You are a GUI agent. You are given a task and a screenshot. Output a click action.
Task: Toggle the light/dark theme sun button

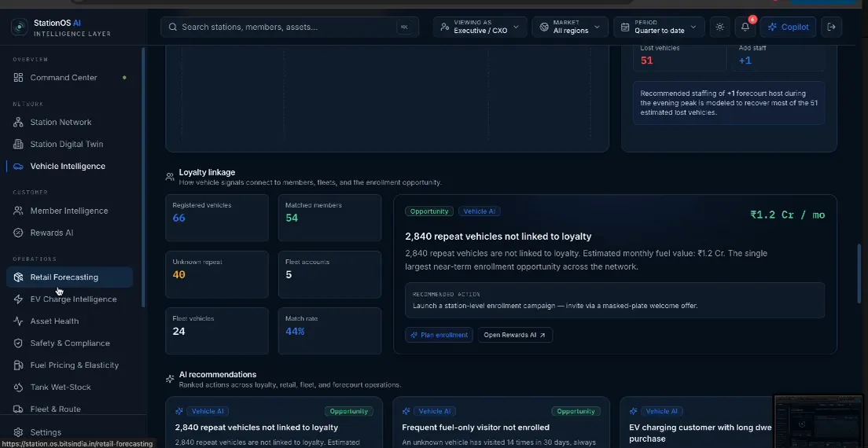(x=719, y=27)
